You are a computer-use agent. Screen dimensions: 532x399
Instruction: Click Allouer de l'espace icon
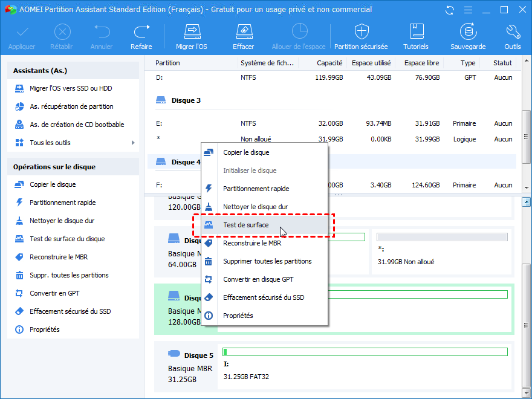299,37
